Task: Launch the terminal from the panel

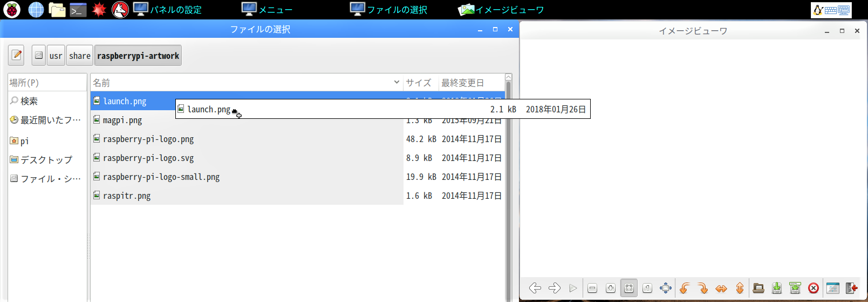Action: click(x=78, y=9)
